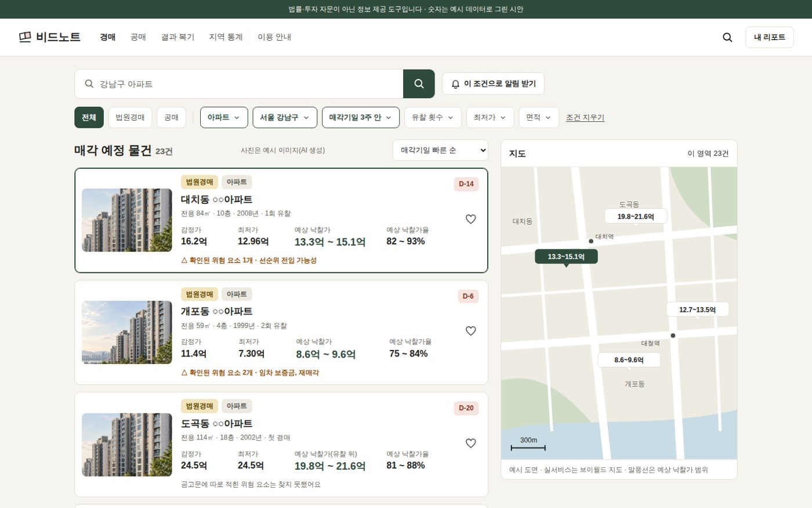This screenshot has height=508, width=812.
Task: Select the 12.7~13.5억 map price marker
Action: [x=697, y=309]
